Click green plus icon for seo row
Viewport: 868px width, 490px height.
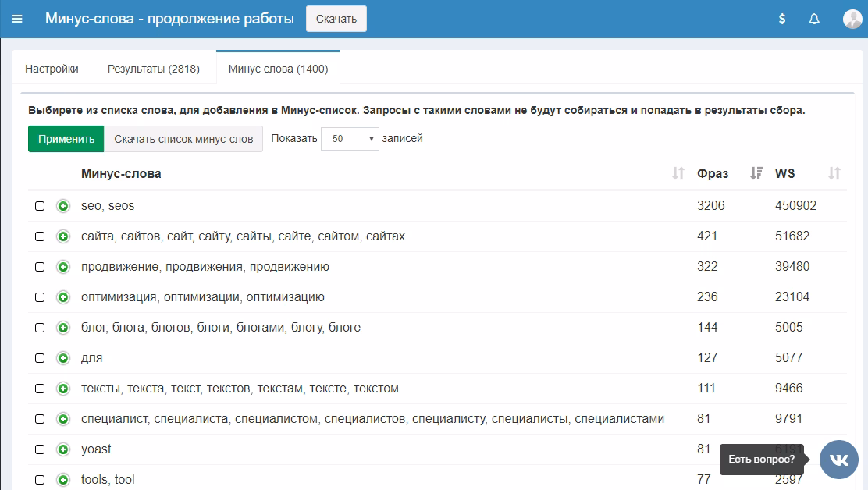pyautogui.click(x=63, y=206)
